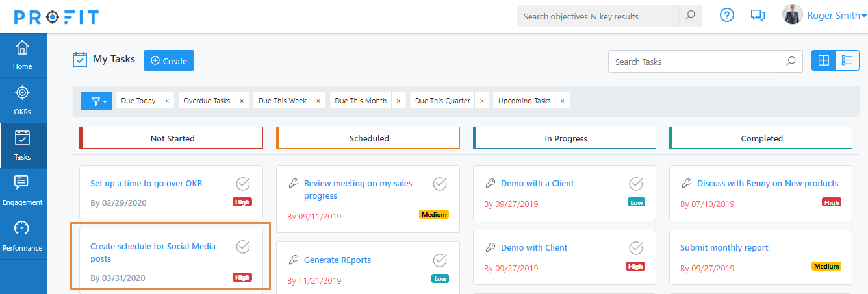Image resolution: width=868 pixels, height=294 pixels.
Task: Open the chat messages icon in header
Action: click(x=758, y=16)
